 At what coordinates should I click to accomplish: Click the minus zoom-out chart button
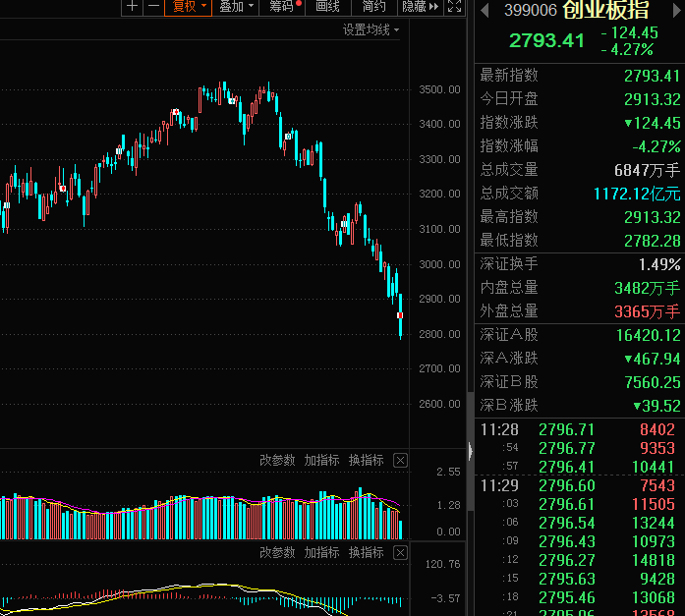pyautogui.click(x=152, y=7)
